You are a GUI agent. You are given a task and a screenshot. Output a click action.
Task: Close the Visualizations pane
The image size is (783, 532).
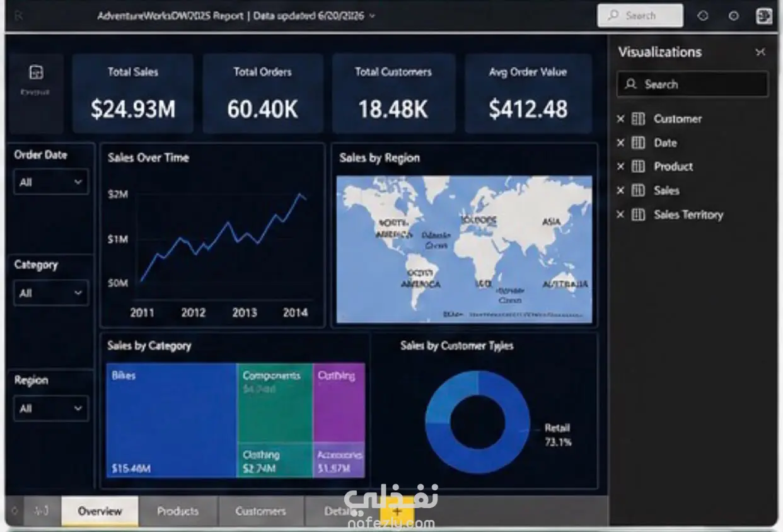(760, 52)
